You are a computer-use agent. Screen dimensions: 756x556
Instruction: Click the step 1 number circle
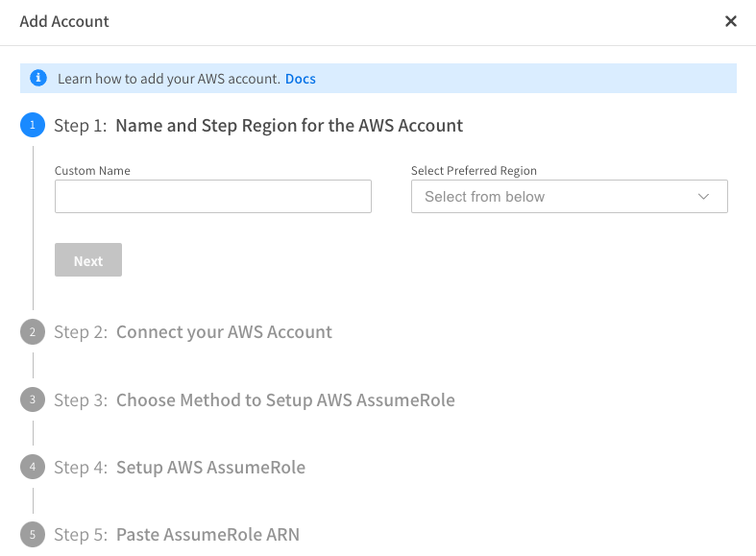(x=33, y=125)
